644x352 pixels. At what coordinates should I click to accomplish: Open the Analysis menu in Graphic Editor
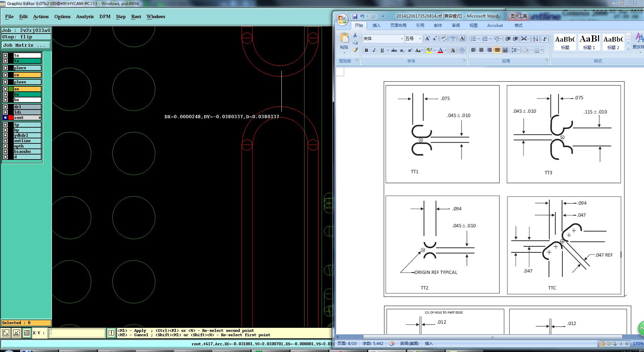pos(85,16)
